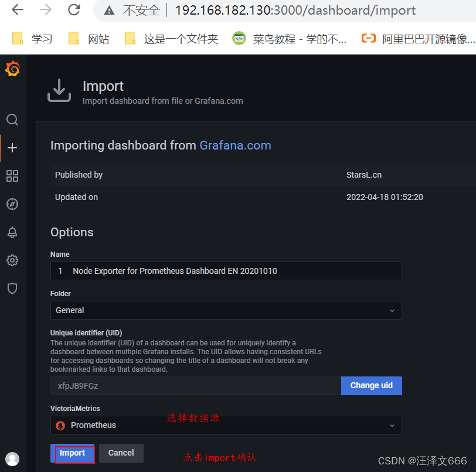476x472 pixels.
Task: Click the Folder label
Action: (60, 294)
